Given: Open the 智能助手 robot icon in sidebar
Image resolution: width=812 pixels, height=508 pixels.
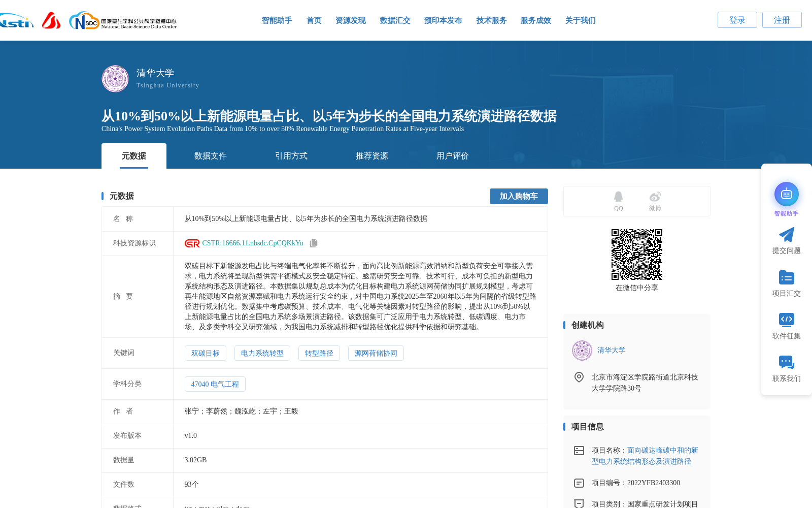Looking at the screenshot, I should 786,194.
